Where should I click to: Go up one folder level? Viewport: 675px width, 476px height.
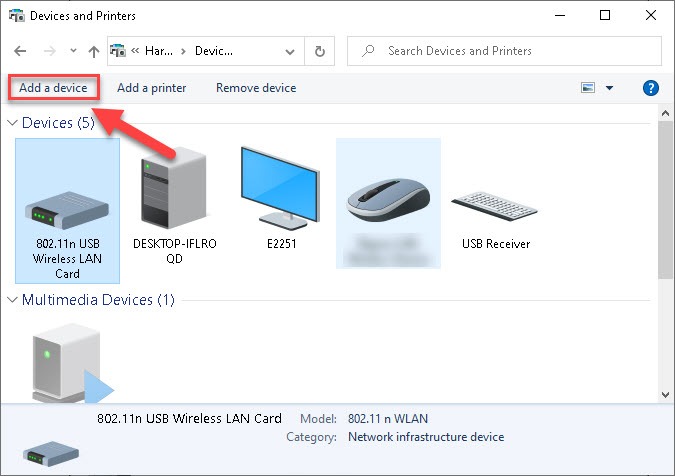click(94, 51)
